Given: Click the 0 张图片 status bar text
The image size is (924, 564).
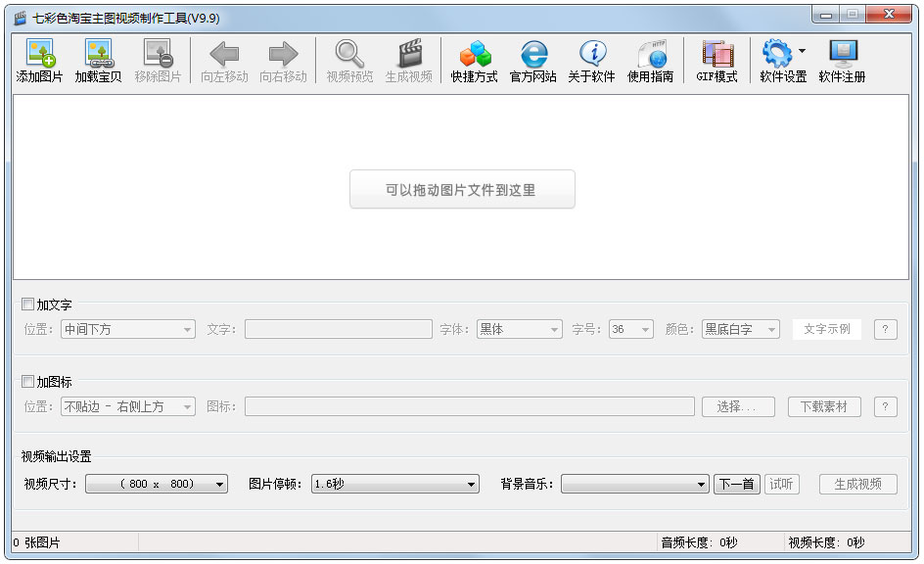Looking at the screenshot, I should tap(36, 542).
